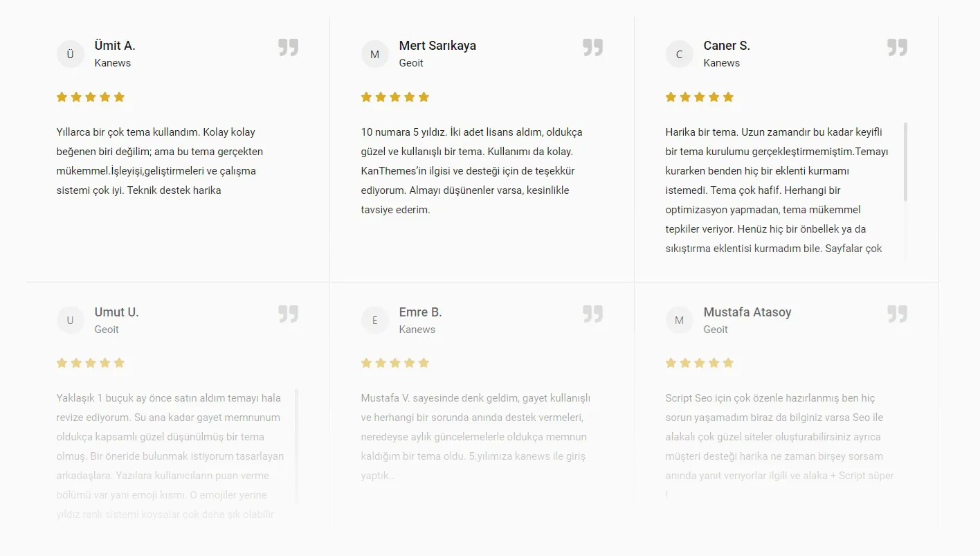Screen dimensions: 980x556
Task: Click the five-star rating under Ümit A.
Action: coord(91,97)
